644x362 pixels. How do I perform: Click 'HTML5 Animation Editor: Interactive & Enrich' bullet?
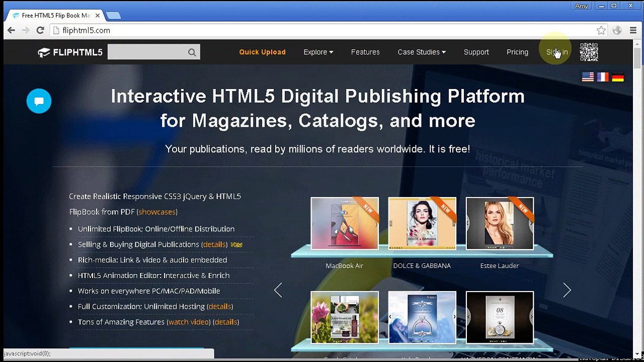point(153,276)
